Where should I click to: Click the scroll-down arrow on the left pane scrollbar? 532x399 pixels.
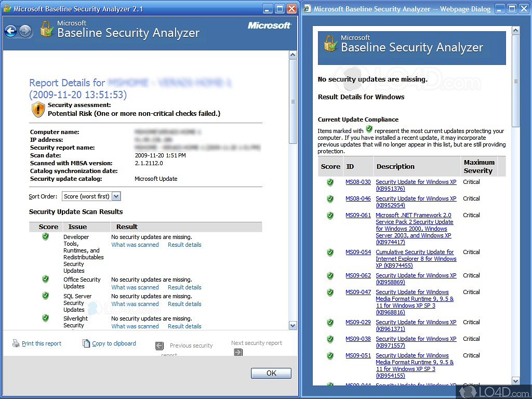click(x=292, y=325)
